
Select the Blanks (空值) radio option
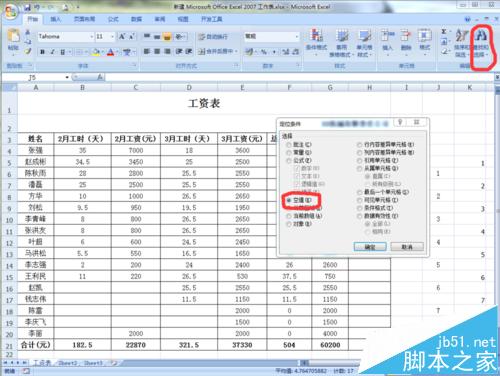pyautogui.click(x=299, y=200)
